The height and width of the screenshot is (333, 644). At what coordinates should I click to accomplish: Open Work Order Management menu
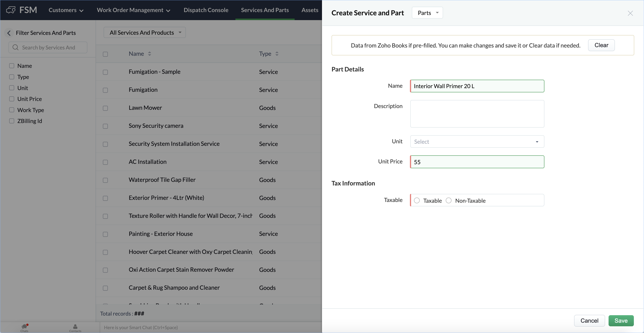133,10
